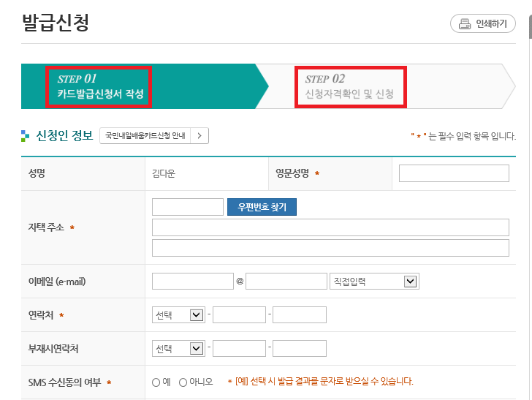Click the SMS 수신동의 여부 label
The image size is (532, 400).
(65, 382)
